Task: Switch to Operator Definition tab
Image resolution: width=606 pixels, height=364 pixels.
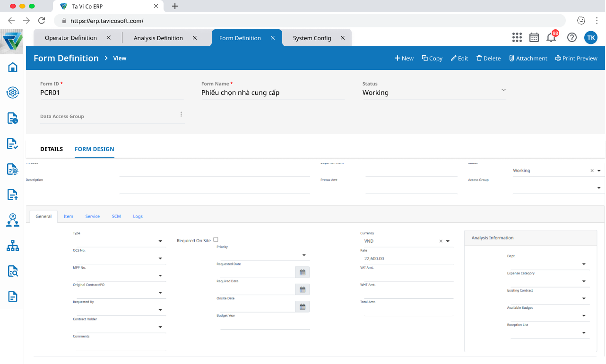Action: 71,38
